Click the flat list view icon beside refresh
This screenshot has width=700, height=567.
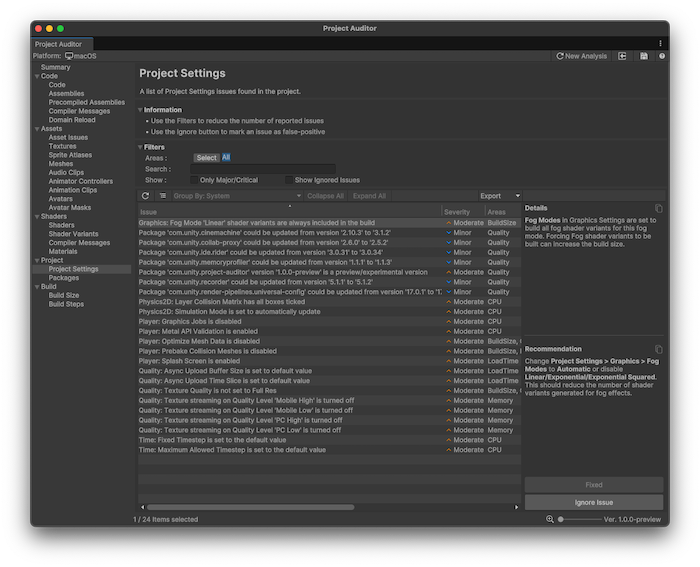click(163, 196)
